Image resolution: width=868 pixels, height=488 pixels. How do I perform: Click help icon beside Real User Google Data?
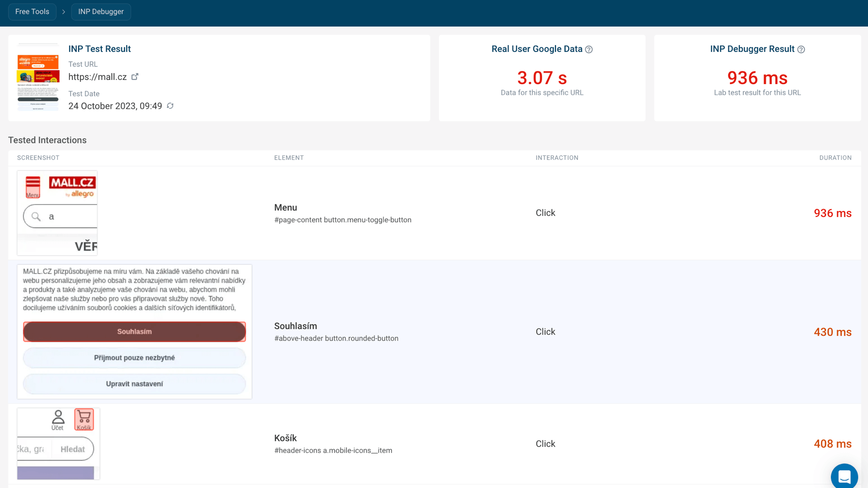(x=589, y=50)
